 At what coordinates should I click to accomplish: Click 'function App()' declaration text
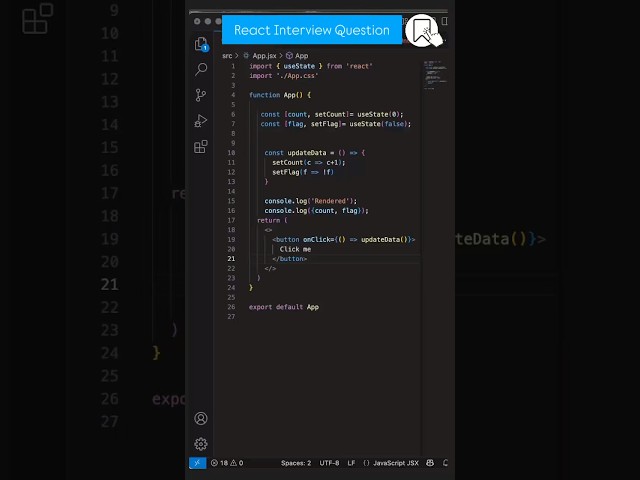pyautogui.click(x=276, y=95)
